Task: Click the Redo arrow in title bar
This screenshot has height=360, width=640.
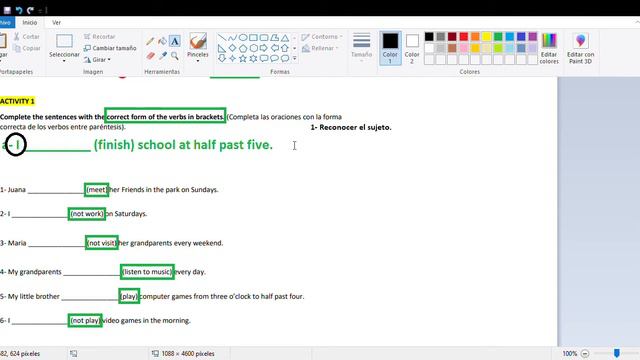Action: (30, 10)
